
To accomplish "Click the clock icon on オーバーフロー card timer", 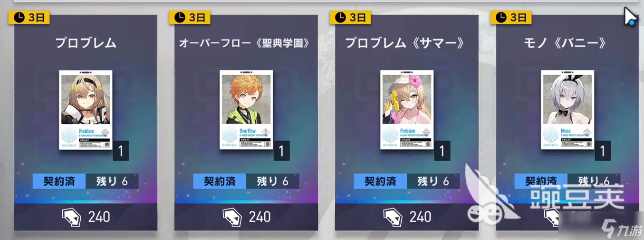I will point(180,18).
